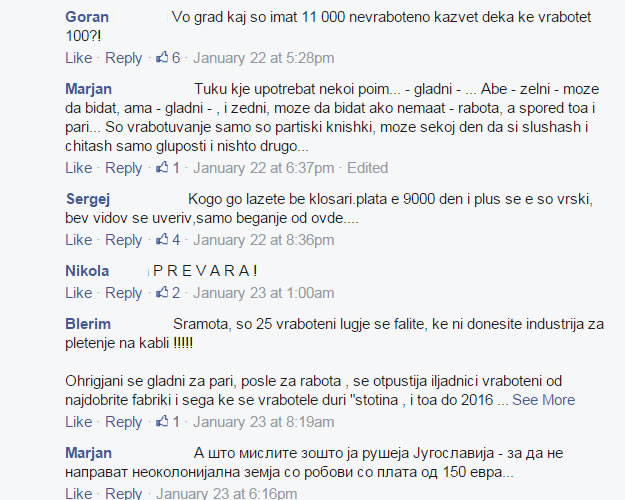Click thumbs-up count icon on Nikola's comment
This screenshot has height=500, width=625.
[163, 293]
